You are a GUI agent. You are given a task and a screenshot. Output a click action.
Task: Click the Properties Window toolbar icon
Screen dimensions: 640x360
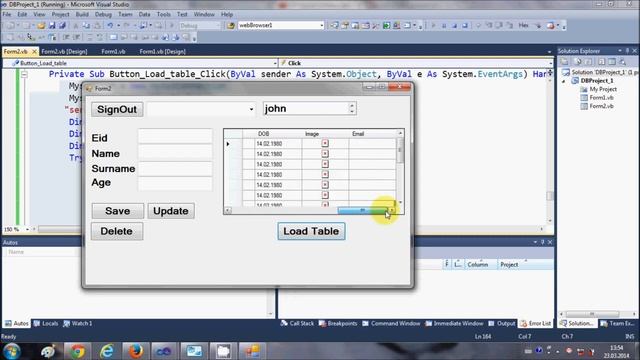pos(345,25)
